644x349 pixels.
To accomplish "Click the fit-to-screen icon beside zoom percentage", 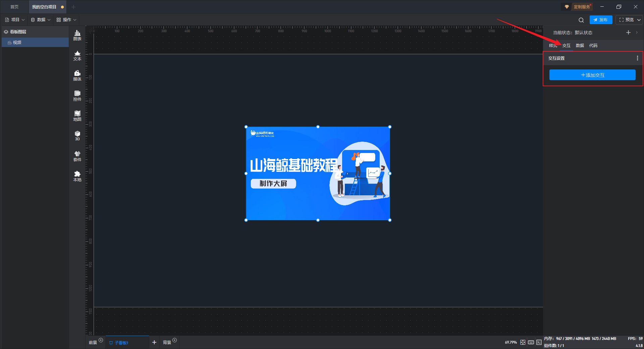I will pos(523,342).
